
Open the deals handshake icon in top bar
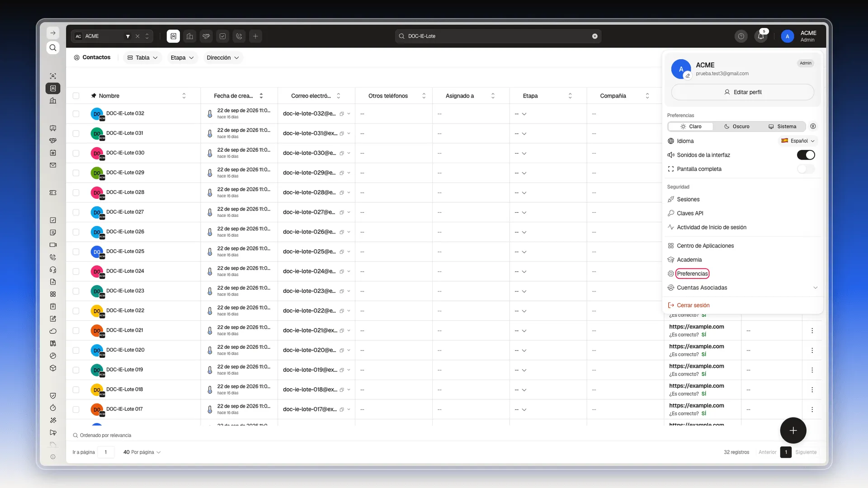[x=206, y=36]
